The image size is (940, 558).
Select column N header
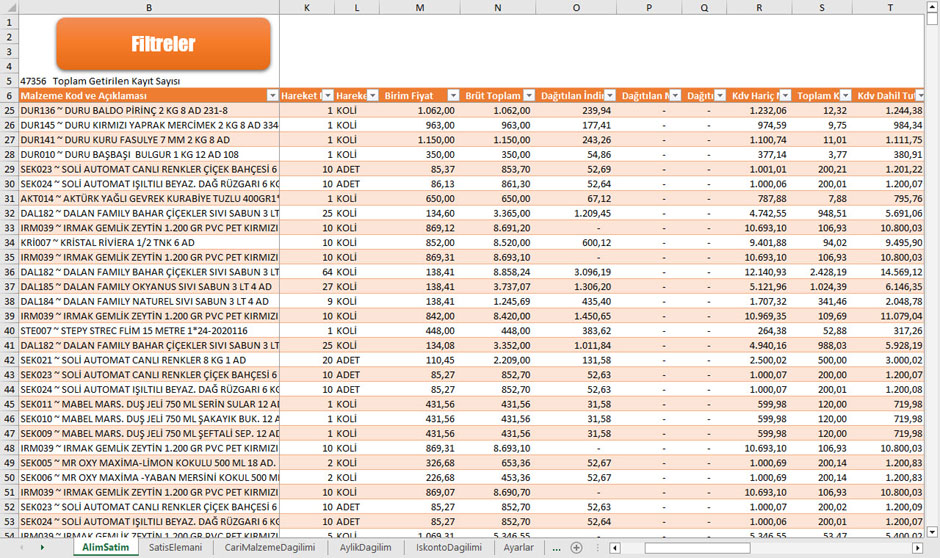pyautogui.click(x=498, y=7)
